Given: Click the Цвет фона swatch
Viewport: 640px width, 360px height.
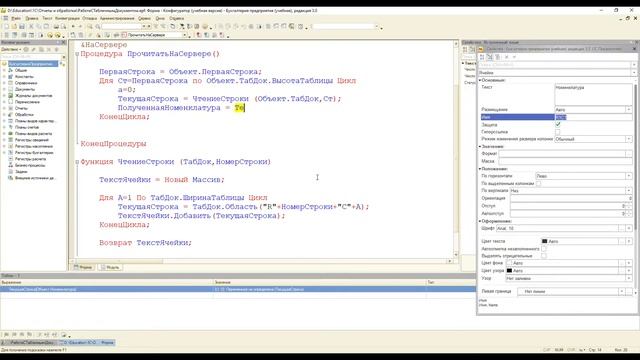Looking at the screenshot, I should 509,263.
